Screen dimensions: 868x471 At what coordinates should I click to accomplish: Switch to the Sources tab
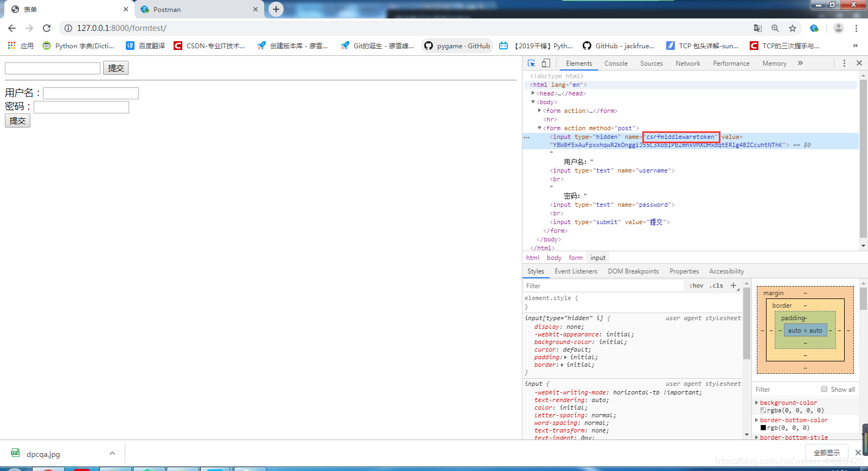652,63
